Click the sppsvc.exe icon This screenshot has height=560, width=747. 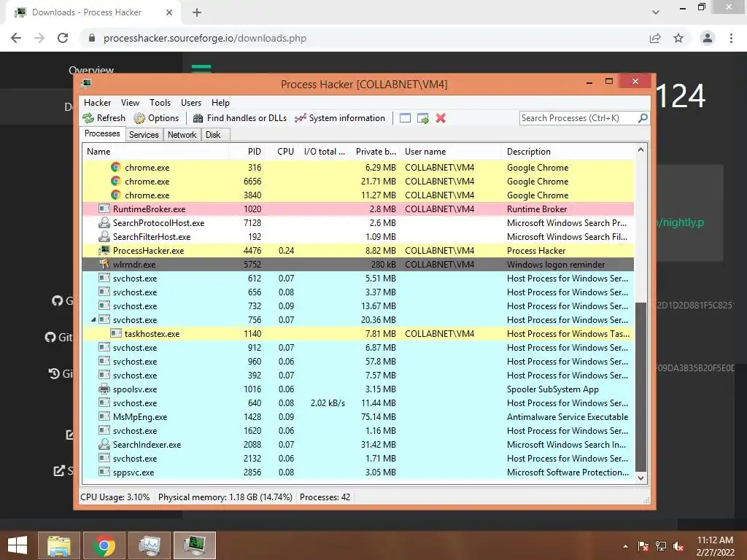click(104, 472)
